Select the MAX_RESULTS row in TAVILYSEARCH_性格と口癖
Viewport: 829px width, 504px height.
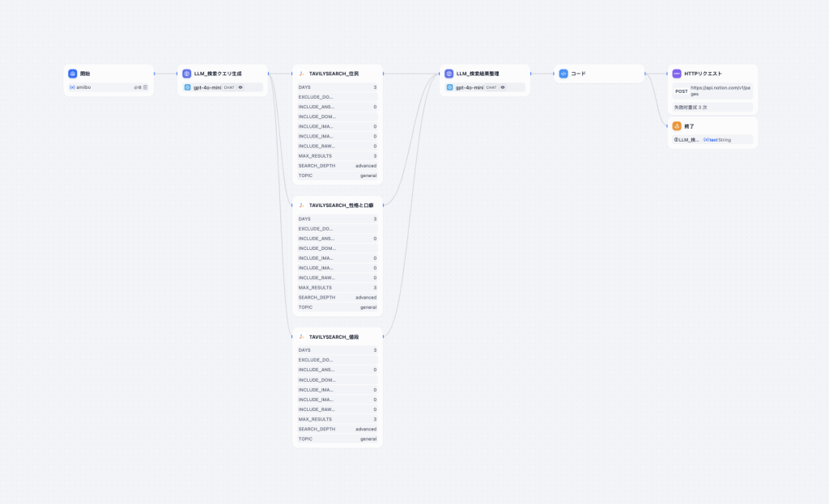click(337, 287)
